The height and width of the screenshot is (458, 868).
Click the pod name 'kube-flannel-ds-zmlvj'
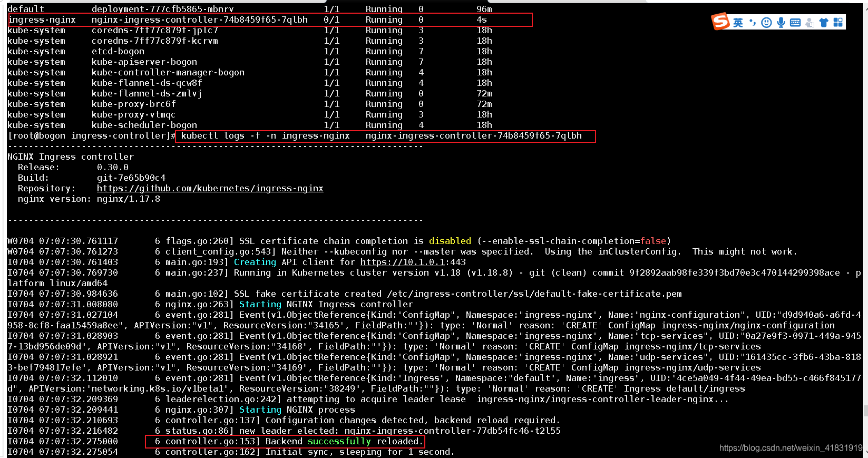click(147, 93)
